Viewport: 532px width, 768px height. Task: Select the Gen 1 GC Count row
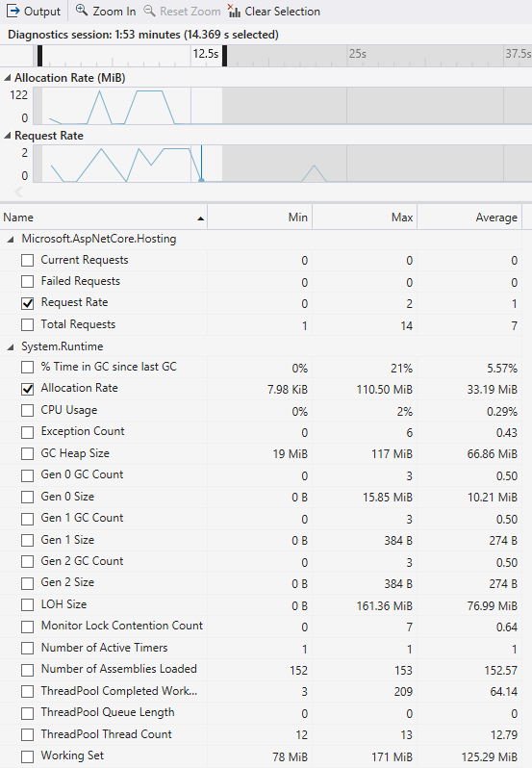pyautogui.click(x=261, y=518)
